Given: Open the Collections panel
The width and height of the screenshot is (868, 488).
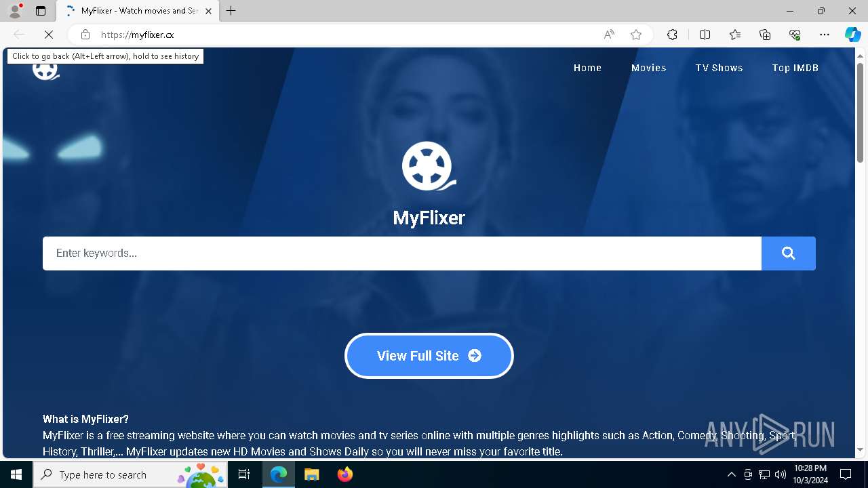Looking at the screenshot, I should click(765, 35).
